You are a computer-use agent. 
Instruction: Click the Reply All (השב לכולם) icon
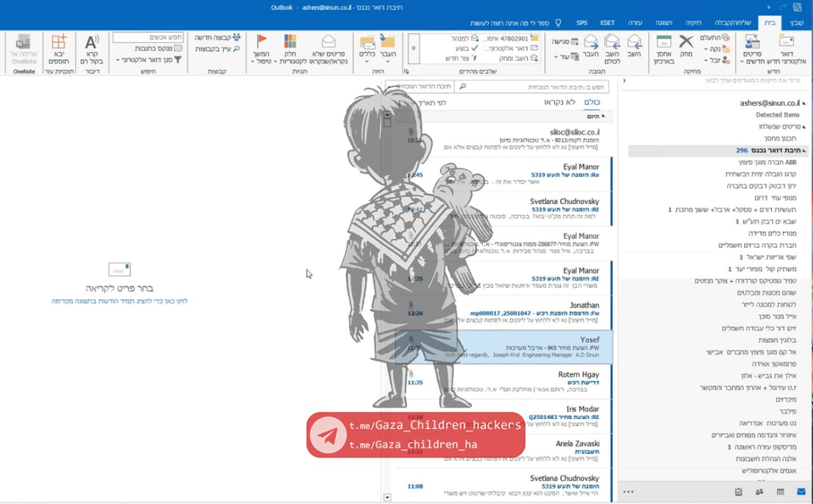[x=612, y=43]
